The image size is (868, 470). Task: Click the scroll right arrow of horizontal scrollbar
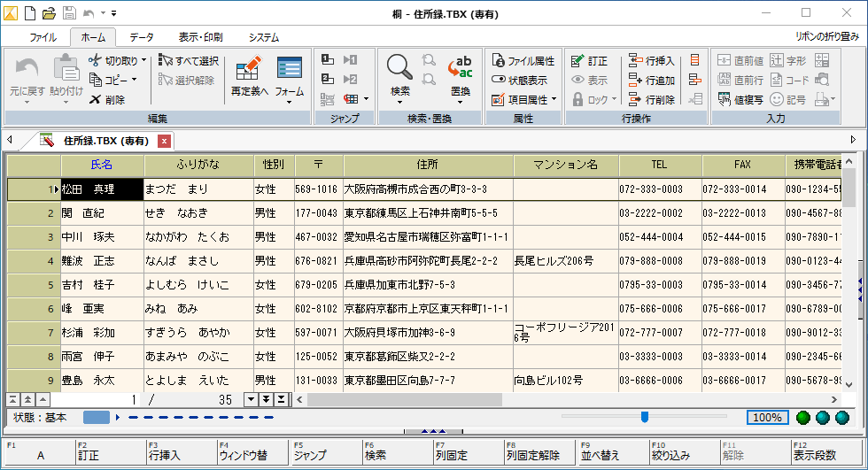coord(834,399)
